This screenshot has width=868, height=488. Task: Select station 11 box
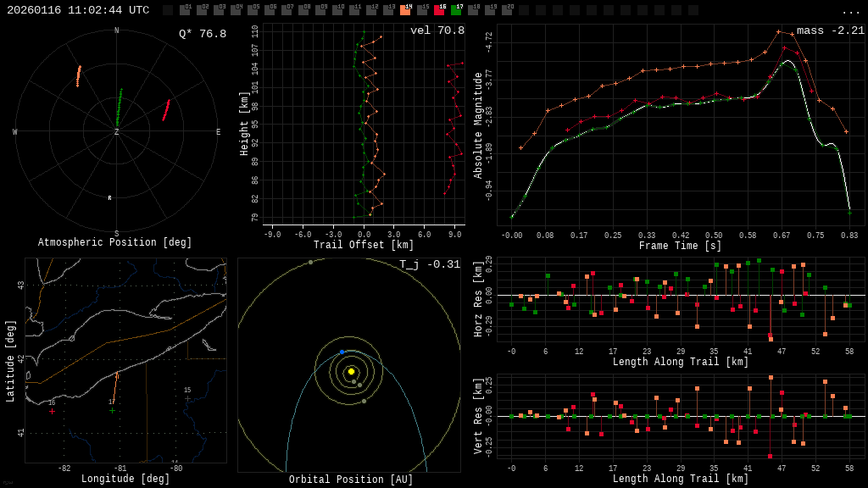pyautogui.click(x=354, y=10)
